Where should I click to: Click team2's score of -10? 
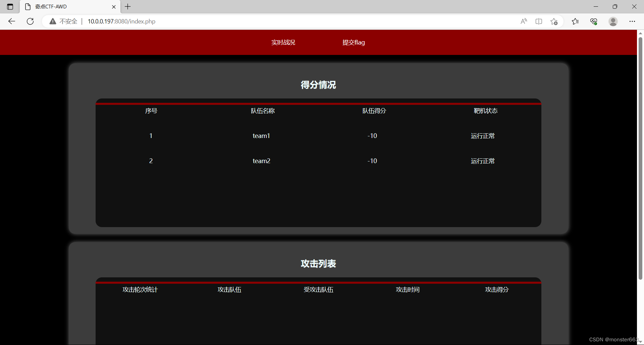click(x=372, y=161)
